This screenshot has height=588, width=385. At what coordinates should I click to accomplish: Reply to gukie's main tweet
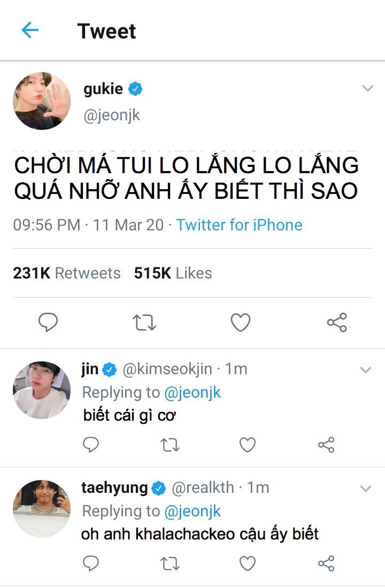48,322
